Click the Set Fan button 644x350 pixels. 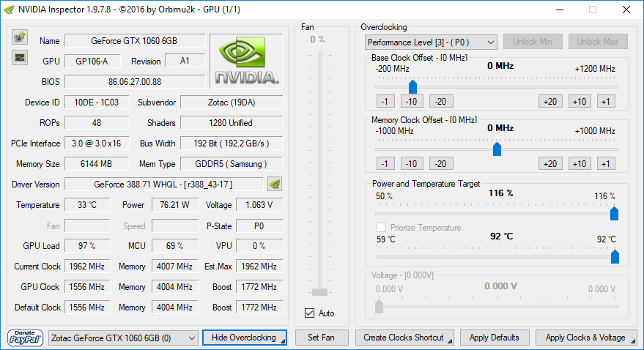[x=321, y=338]
